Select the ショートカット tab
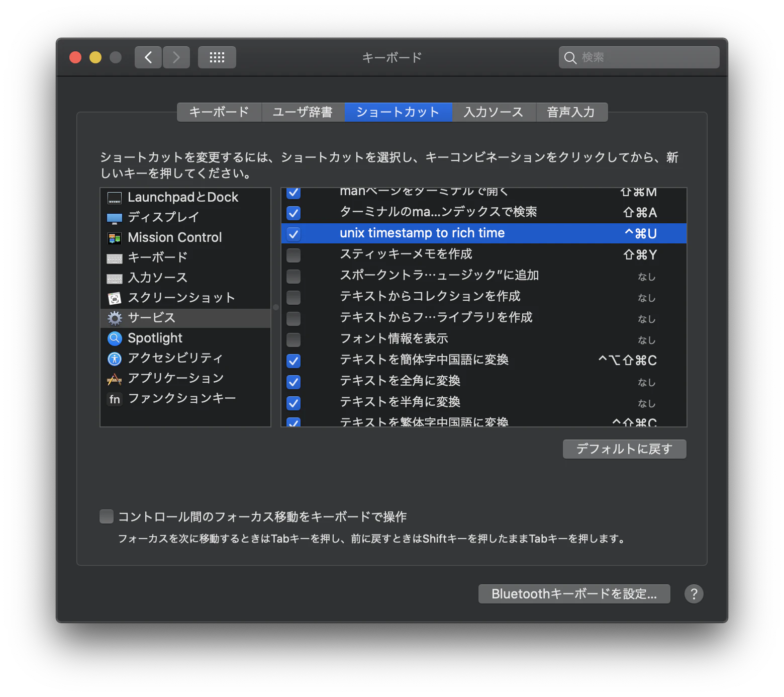The image size is (784, 697). 398,112
